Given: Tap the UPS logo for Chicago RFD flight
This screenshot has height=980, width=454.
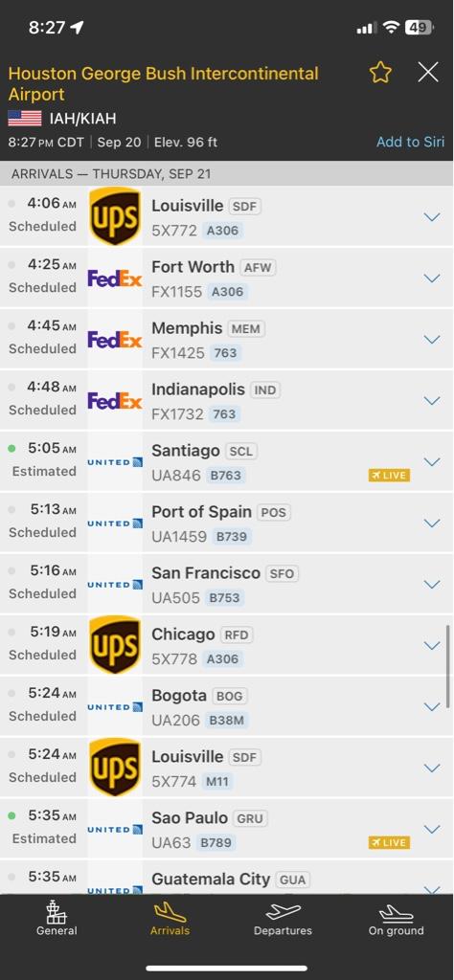Looking at the screenshot, I should coord(115,645).
